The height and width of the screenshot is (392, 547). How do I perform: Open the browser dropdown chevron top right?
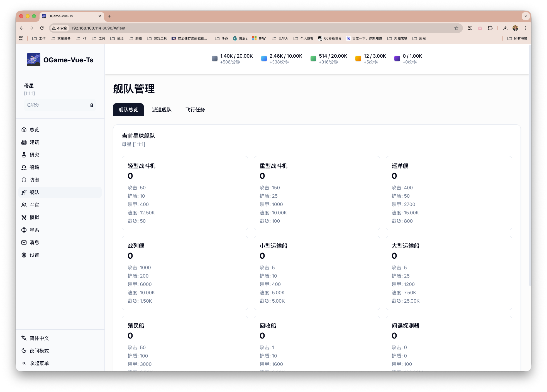tap(526, 16)
